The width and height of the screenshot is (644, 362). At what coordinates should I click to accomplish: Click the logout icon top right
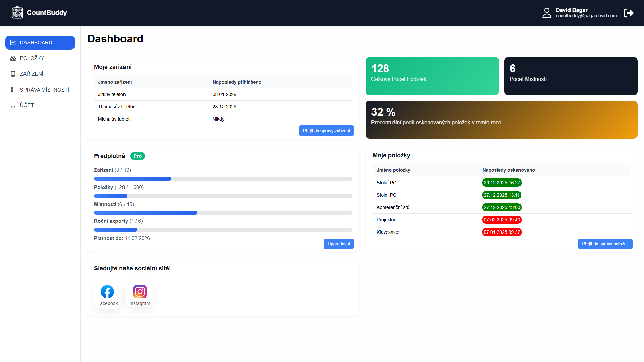[x=629, y=13]
